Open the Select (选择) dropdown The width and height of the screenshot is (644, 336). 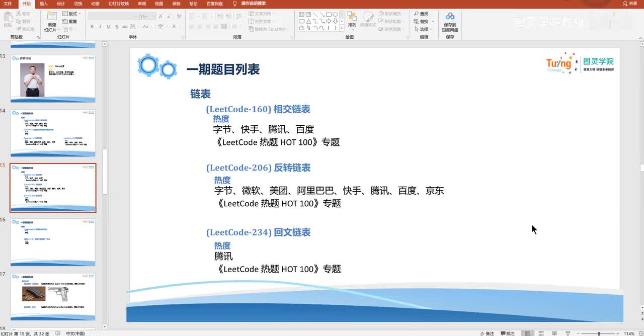[x=423, y=29]
